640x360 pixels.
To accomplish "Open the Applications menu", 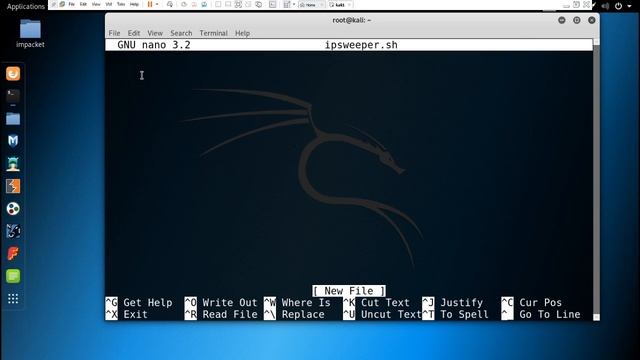I will (26, 6).
